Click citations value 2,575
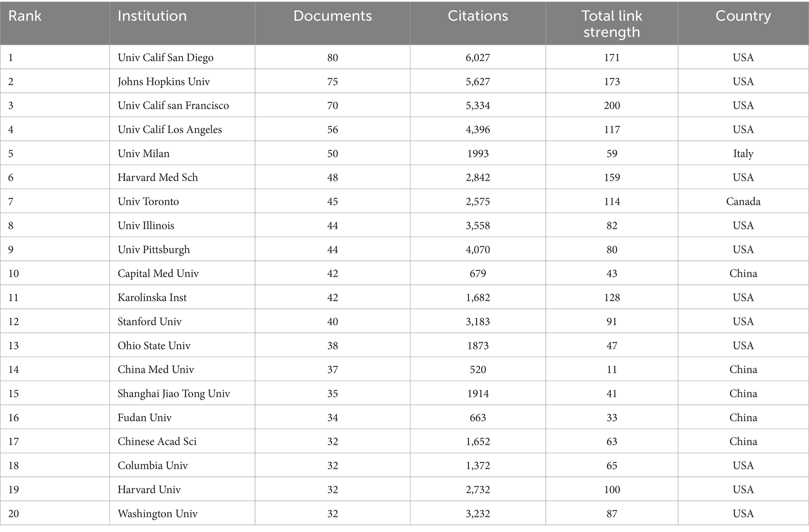Viewport: 809px width, 532px height. click(478, 201)
